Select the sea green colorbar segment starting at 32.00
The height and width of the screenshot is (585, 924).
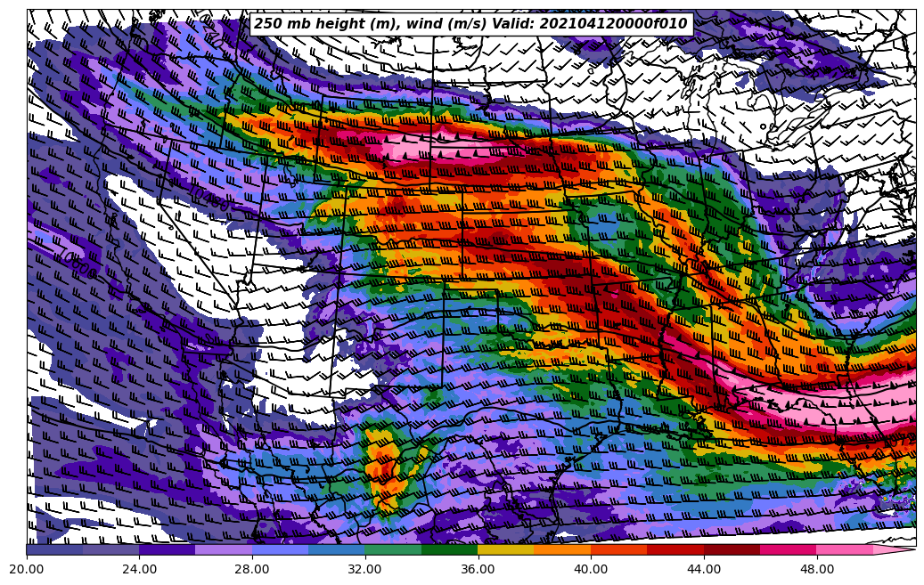coord(394,549)
